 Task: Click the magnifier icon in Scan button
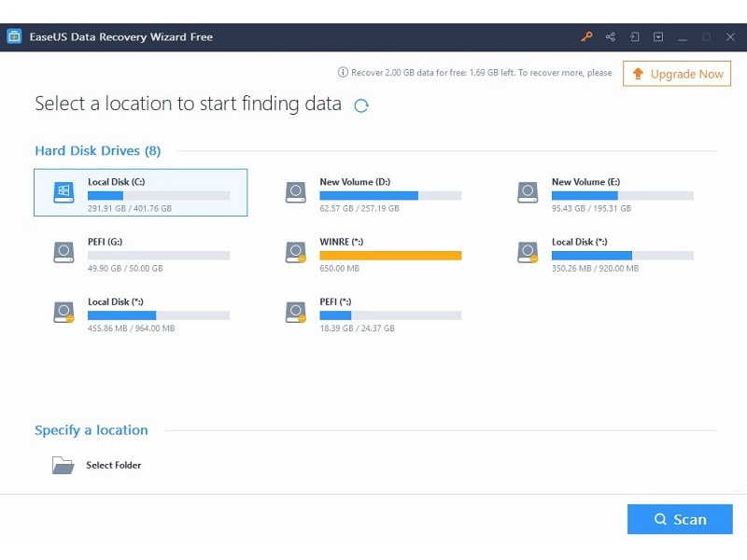(x=660, y=519)
